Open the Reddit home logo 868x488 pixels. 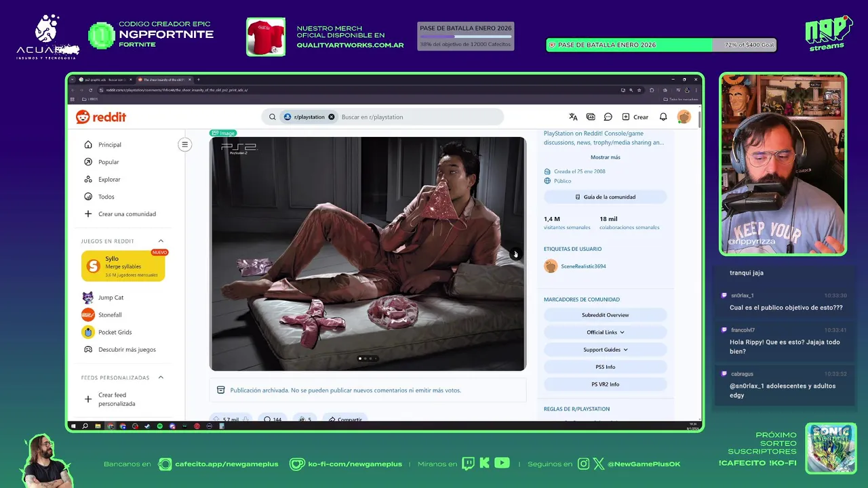(101, 117)
